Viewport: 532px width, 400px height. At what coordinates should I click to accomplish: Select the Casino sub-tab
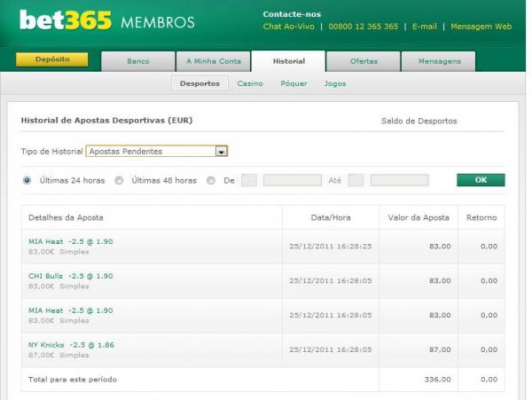click(250, 83)
